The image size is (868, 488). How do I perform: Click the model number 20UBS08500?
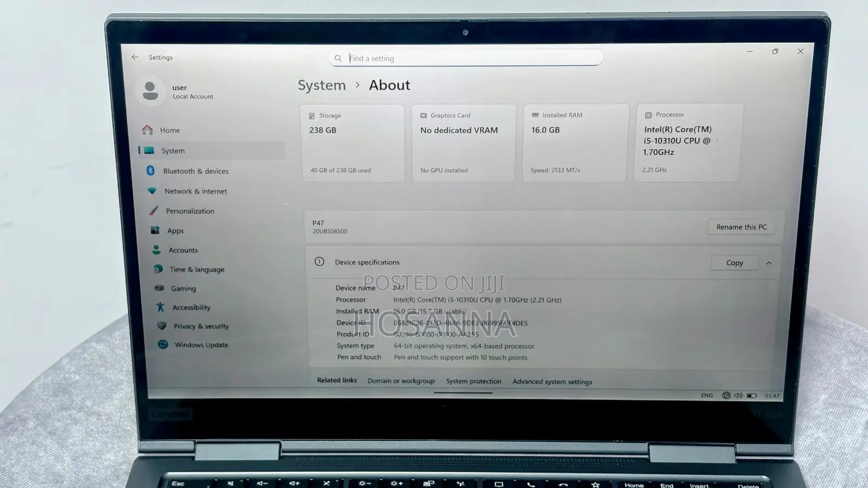coord(330,232)
